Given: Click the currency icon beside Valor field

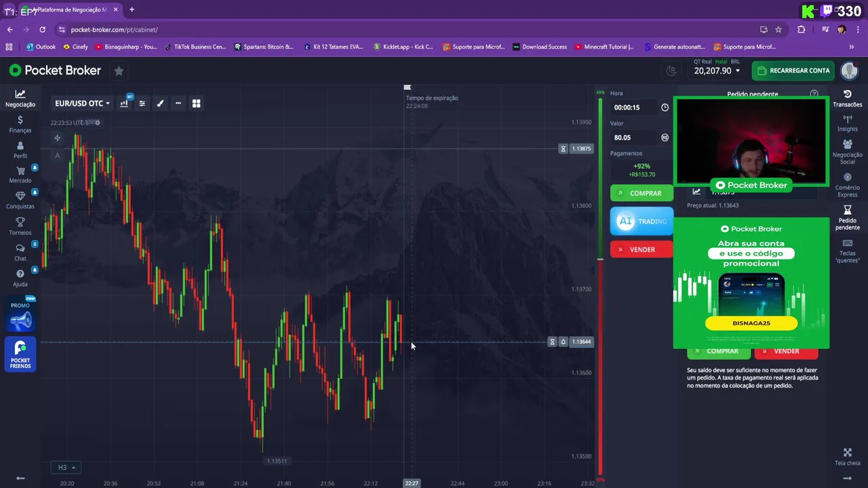Looking at the screenshot, I should (x=665, y=138).
